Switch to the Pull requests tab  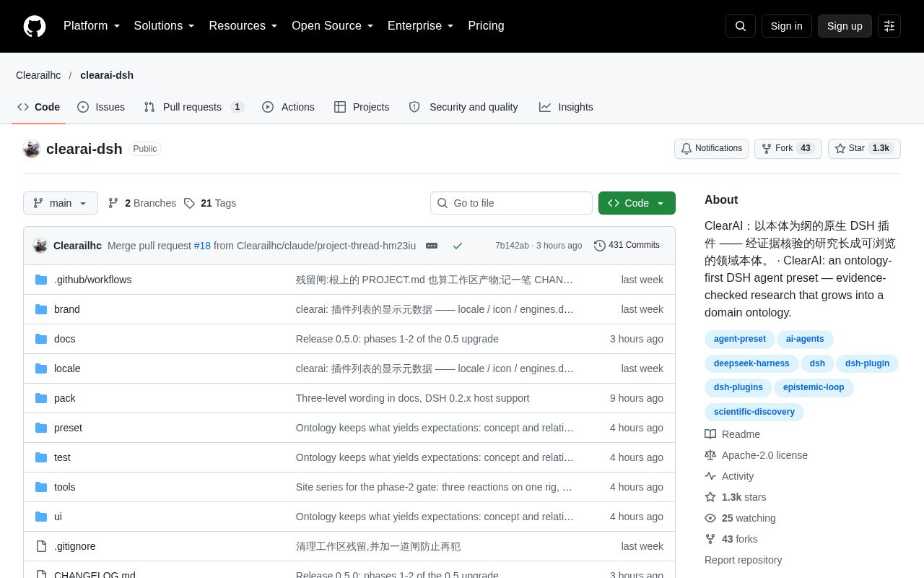193,107
